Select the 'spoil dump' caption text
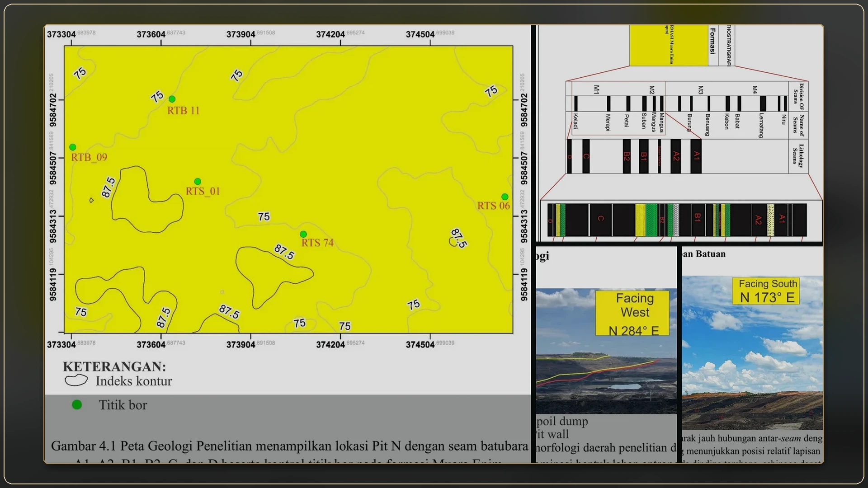This screenshot has width=868, height=488. (x=562, y=422)
